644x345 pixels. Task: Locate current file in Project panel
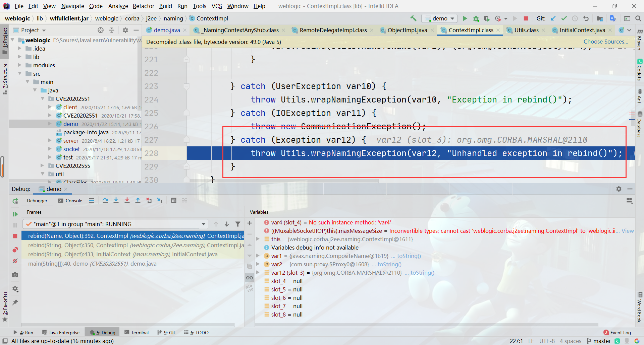100,30
